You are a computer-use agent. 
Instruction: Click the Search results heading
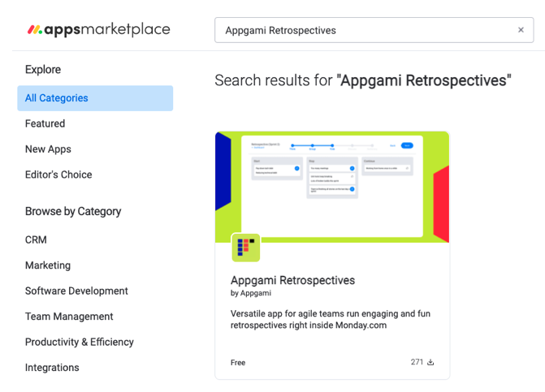click(363, 80)
